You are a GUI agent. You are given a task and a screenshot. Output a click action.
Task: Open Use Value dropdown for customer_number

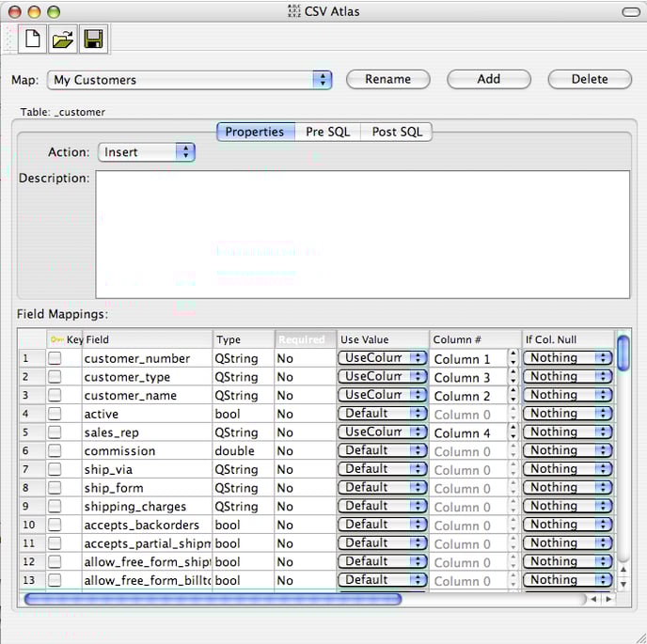coord(382,358)
